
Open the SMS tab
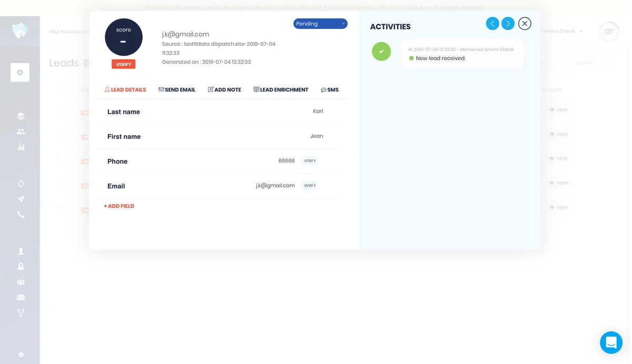[330, 90]
